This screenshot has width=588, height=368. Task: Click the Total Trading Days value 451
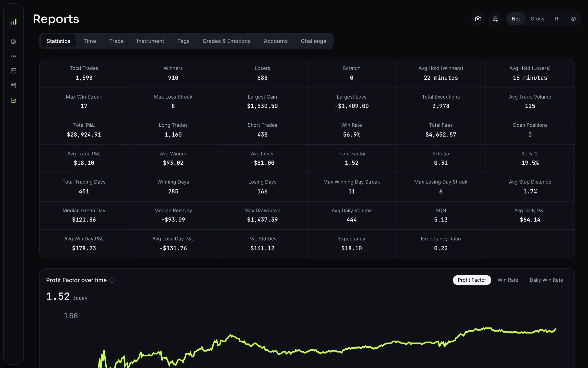(84, 191)
